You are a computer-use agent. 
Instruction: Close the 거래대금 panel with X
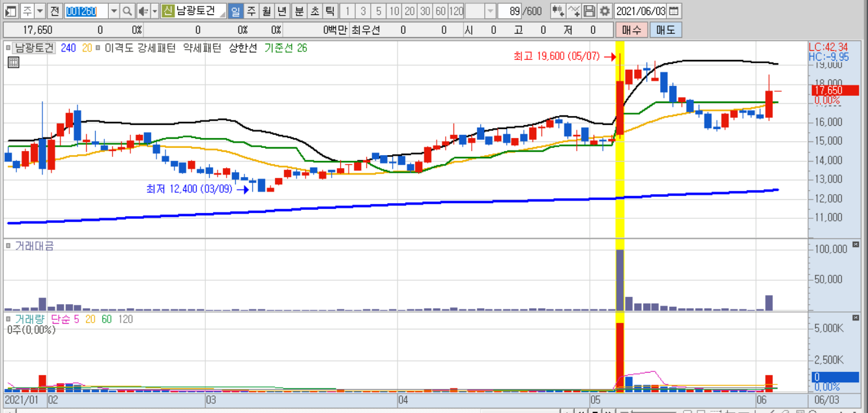click(856, 245)
